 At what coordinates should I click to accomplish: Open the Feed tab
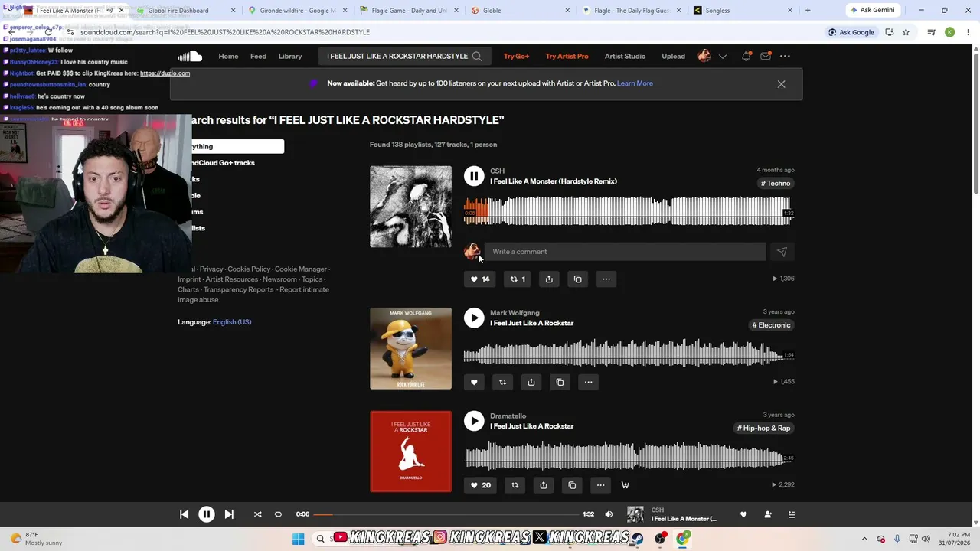(x=258, y=56)
